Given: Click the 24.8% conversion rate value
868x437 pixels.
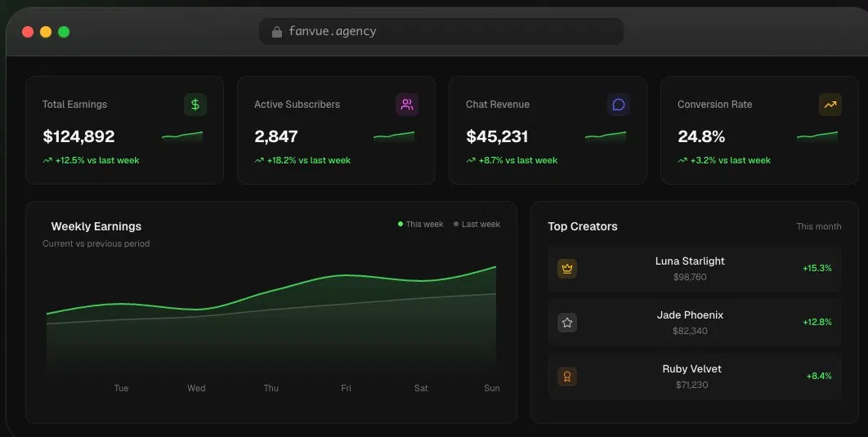Looking at the screenshot, I should tap(701, 136).
